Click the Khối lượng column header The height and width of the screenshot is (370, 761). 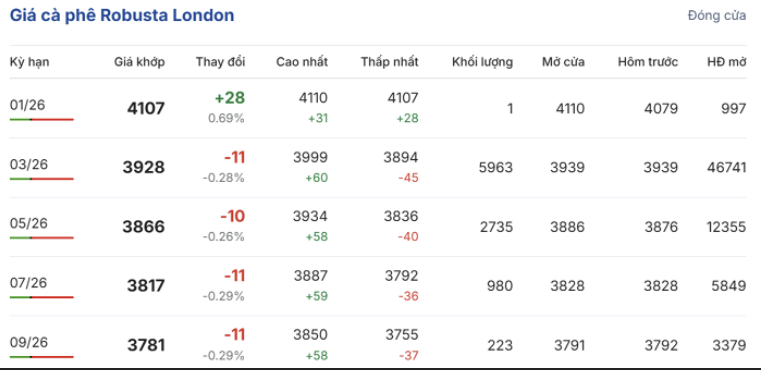point(482,62)
